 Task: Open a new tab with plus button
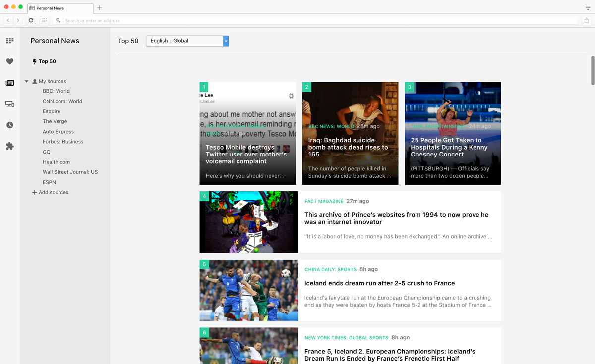100,8
